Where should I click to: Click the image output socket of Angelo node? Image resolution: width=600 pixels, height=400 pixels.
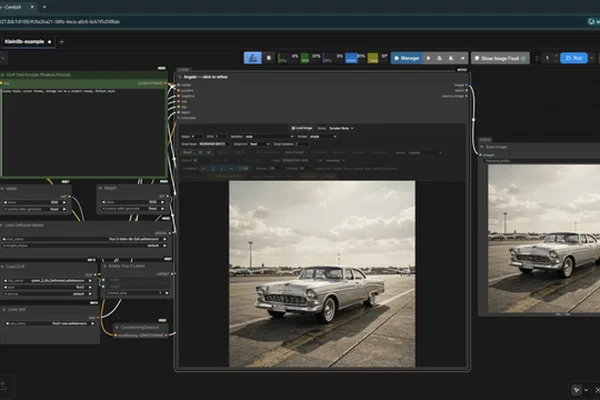(x=466, y=85)
